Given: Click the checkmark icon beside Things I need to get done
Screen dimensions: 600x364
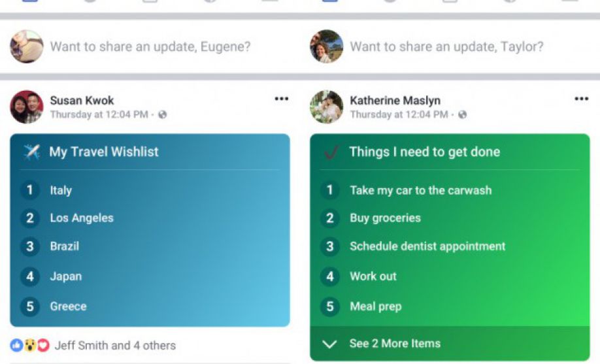Looking at the screenshot, I should click(331, 152).
